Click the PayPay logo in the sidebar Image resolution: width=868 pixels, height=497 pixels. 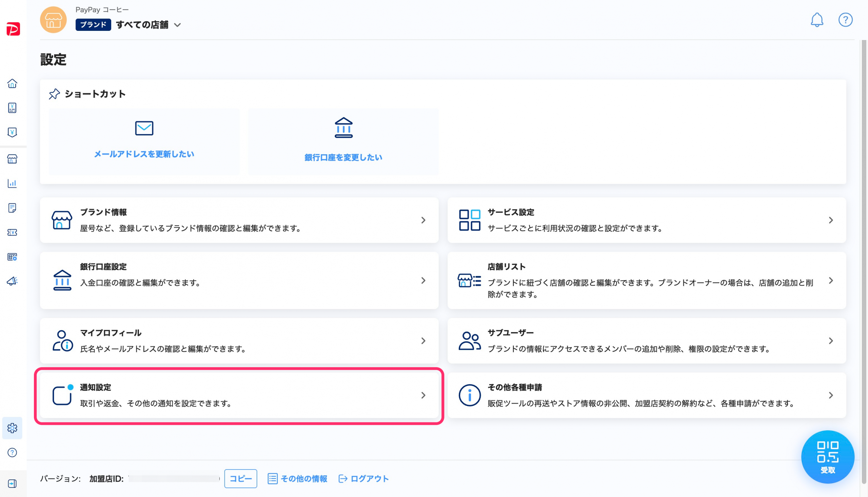13,29
